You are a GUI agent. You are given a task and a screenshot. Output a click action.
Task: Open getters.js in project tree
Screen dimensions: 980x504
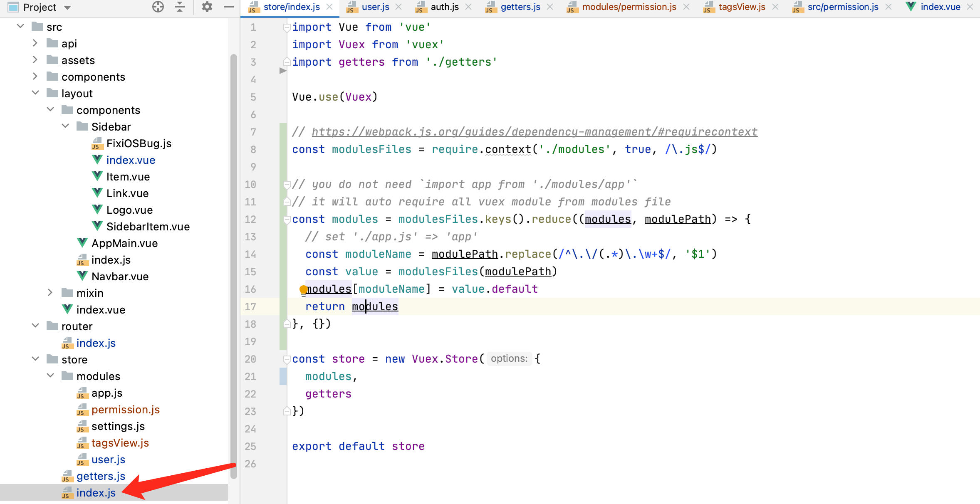pos(101,476)
